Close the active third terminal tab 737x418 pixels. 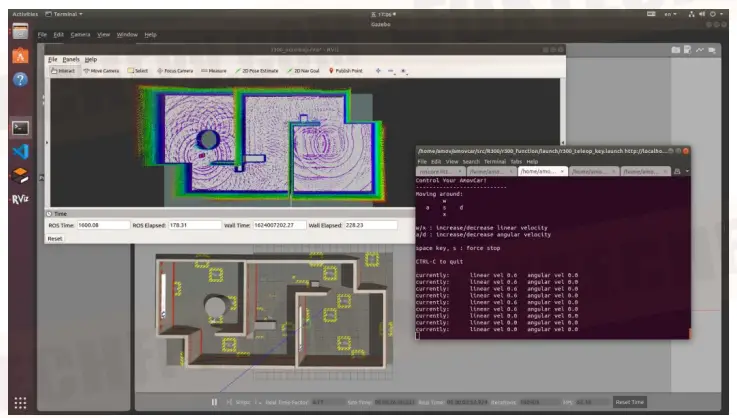point(562,172)
